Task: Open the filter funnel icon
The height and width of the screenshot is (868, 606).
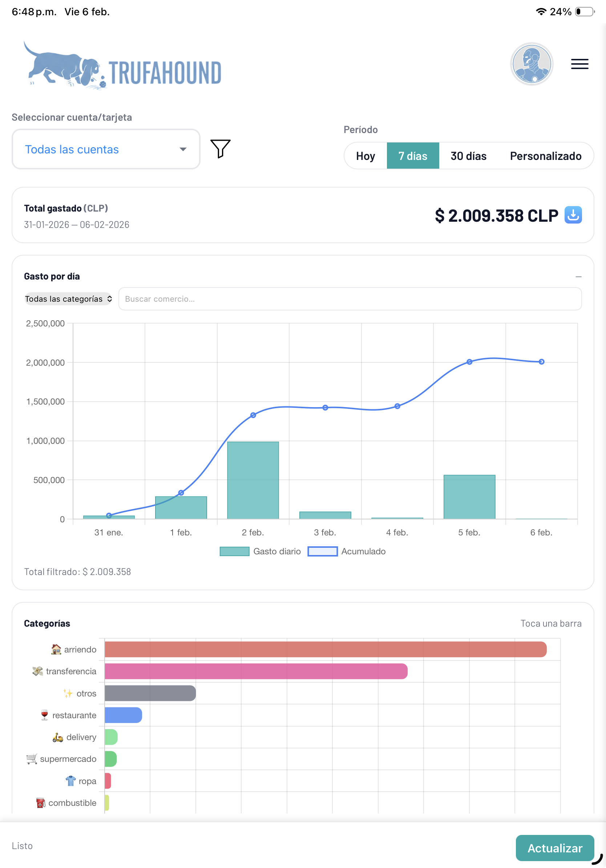Action: 220,149
